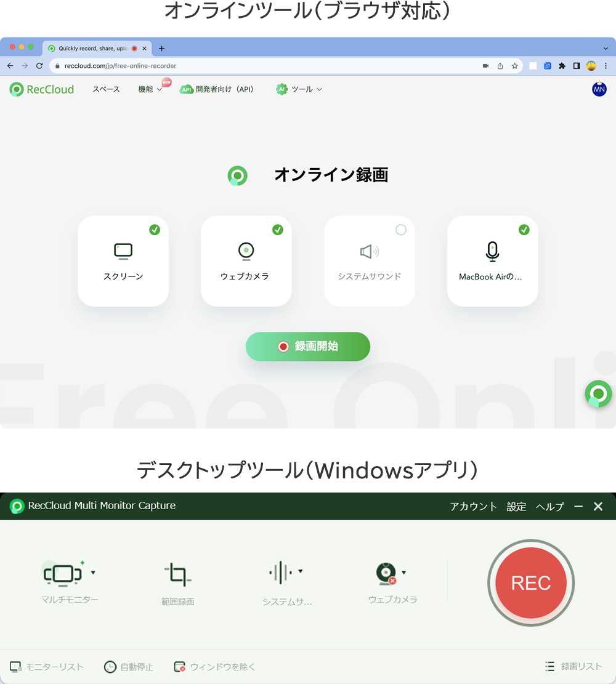The width and height of the screenshot is (616, 684).
Task: Expand the ツール dropdown menu
Action: pyautogui.click(x=299, y=89)
